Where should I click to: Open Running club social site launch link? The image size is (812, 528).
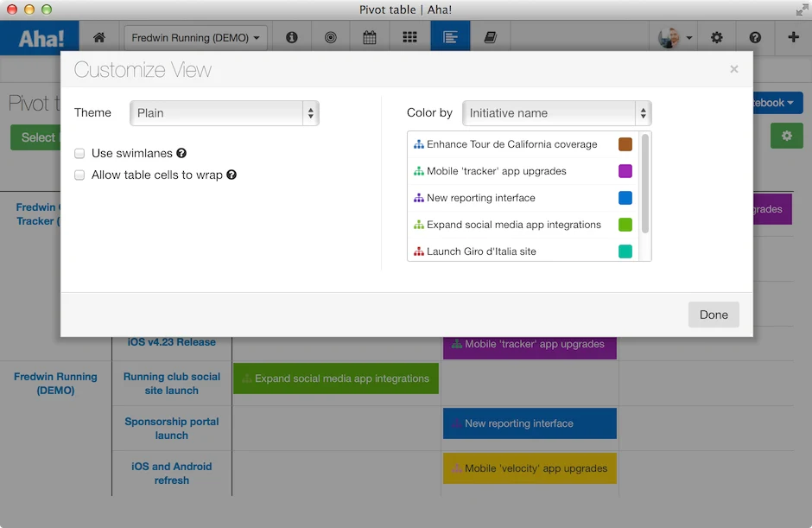[171, 384]
